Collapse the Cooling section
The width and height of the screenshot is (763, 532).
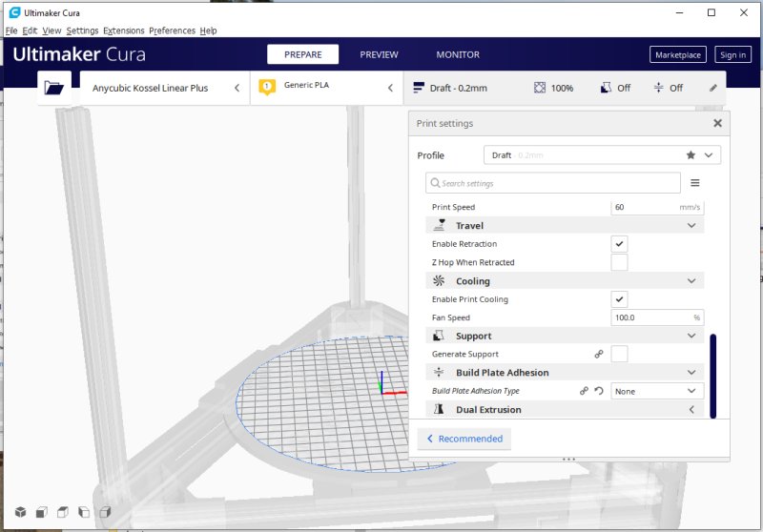[691, 281]
